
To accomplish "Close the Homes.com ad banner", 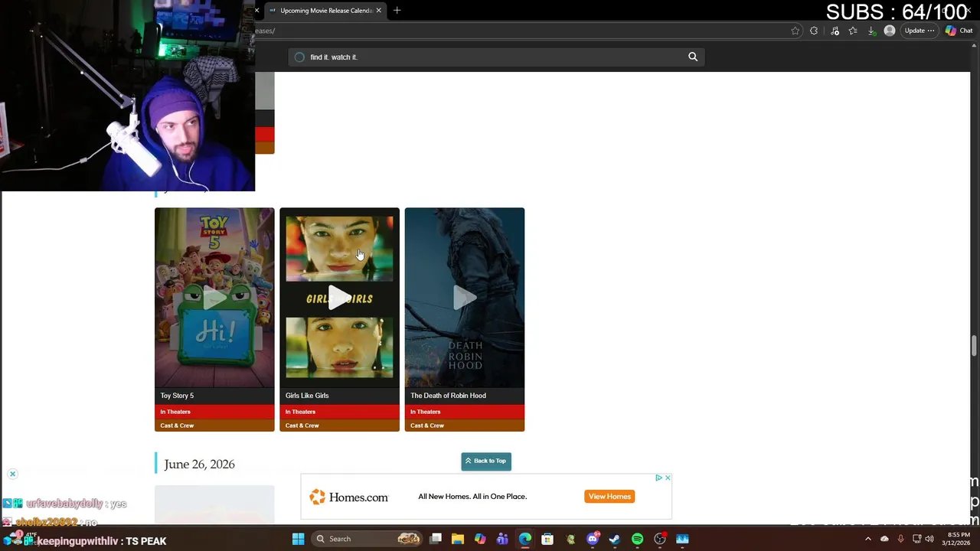I will pos(668,478).
